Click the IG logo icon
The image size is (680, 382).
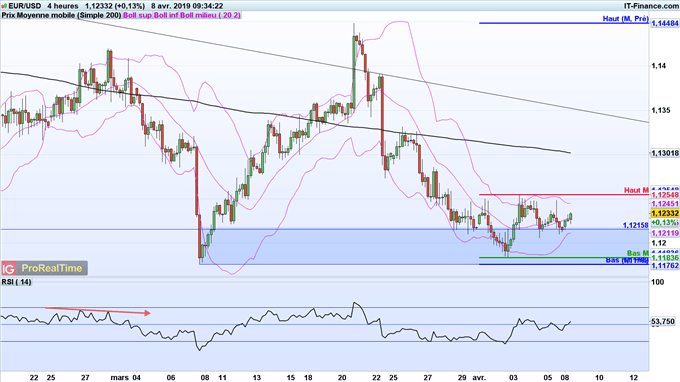9,268
